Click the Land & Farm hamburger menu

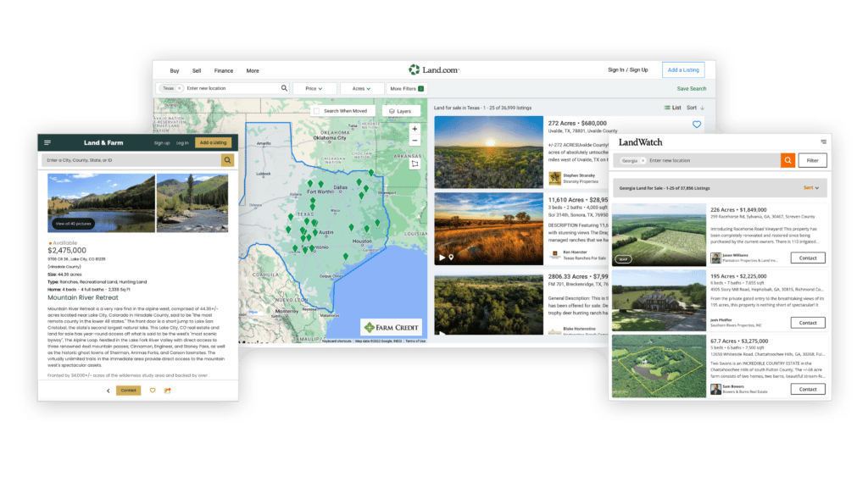(x=47, y=143)
